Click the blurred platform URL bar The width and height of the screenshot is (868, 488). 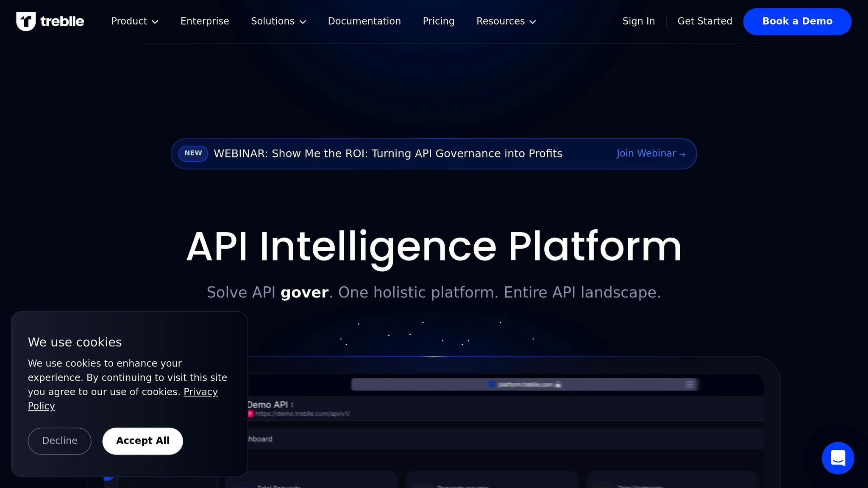coord(524,385)
